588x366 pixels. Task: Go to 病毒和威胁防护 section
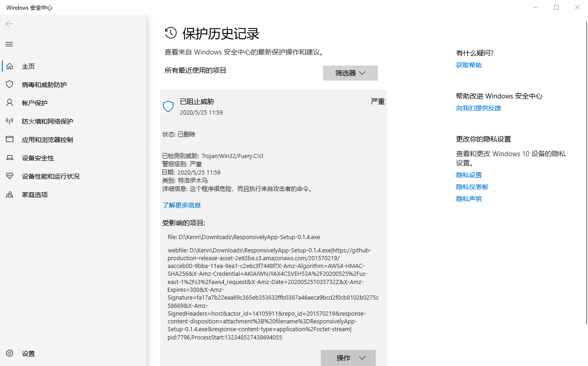point(73,85)
